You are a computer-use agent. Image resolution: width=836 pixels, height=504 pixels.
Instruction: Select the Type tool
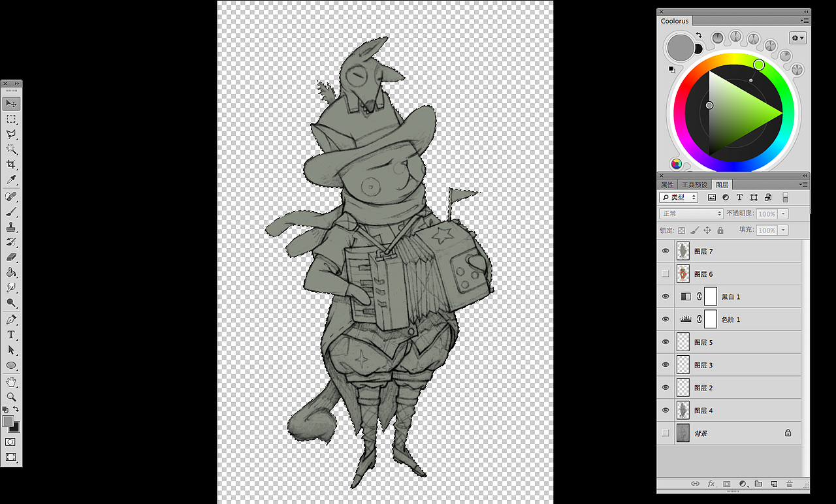pos(11,335)
